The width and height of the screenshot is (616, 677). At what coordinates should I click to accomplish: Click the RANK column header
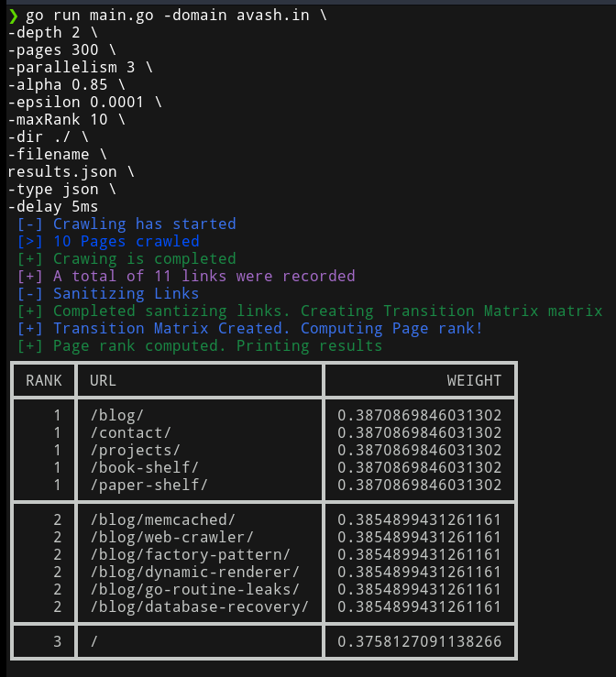[44, 381]
